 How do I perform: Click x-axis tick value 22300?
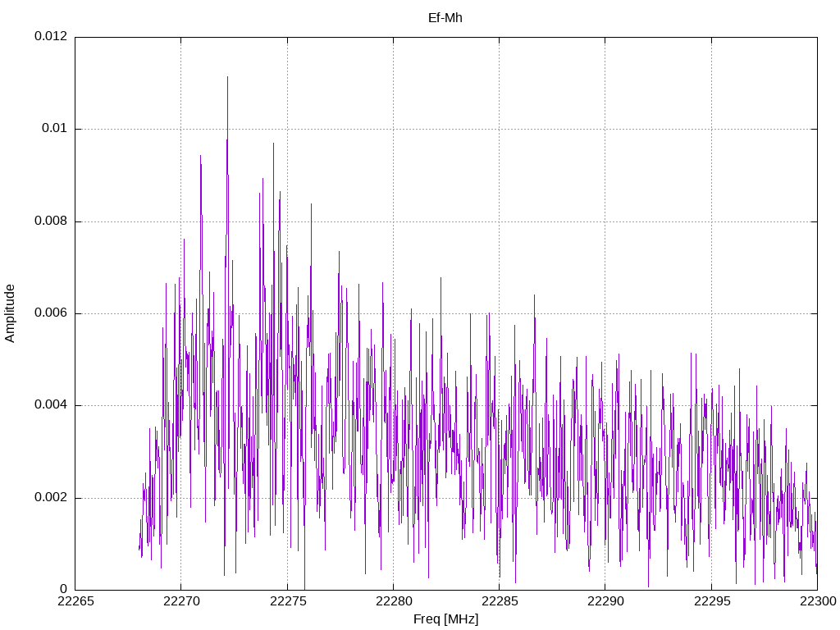(x=818, y=601)
